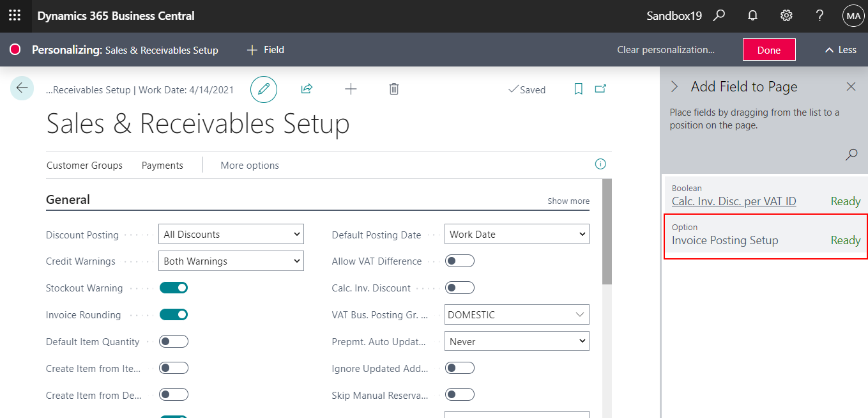The width and height of the screenshot is (868, 418).
Task: Click Clear personalization link
Action: [x=666, y=50]
